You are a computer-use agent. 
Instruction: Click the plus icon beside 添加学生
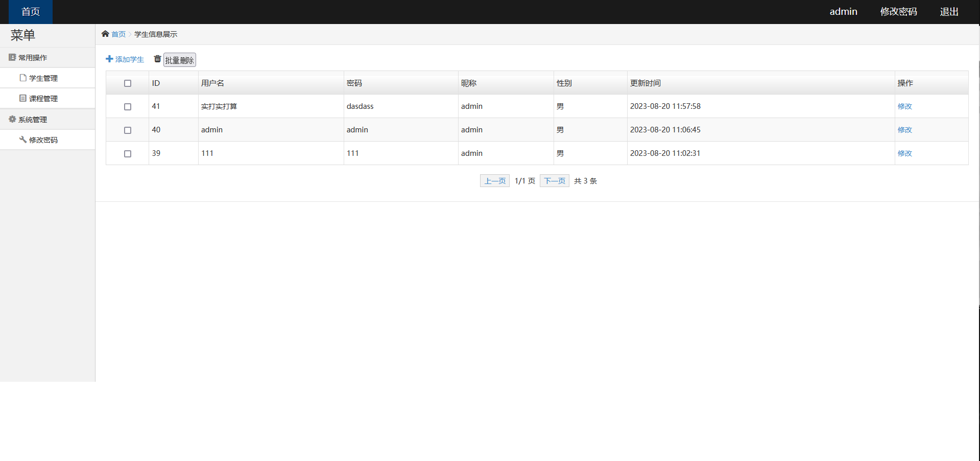point(109,59)
